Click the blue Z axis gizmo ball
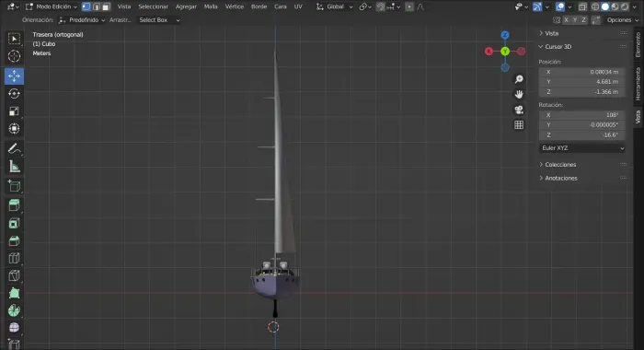The width and height of the screenshot is (644, 350). click(505, 35)
